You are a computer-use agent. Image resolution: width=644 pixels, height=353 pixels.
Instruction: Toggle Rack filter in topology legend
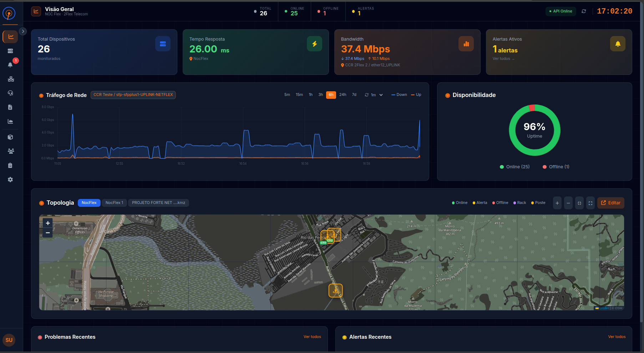(519, 203)
